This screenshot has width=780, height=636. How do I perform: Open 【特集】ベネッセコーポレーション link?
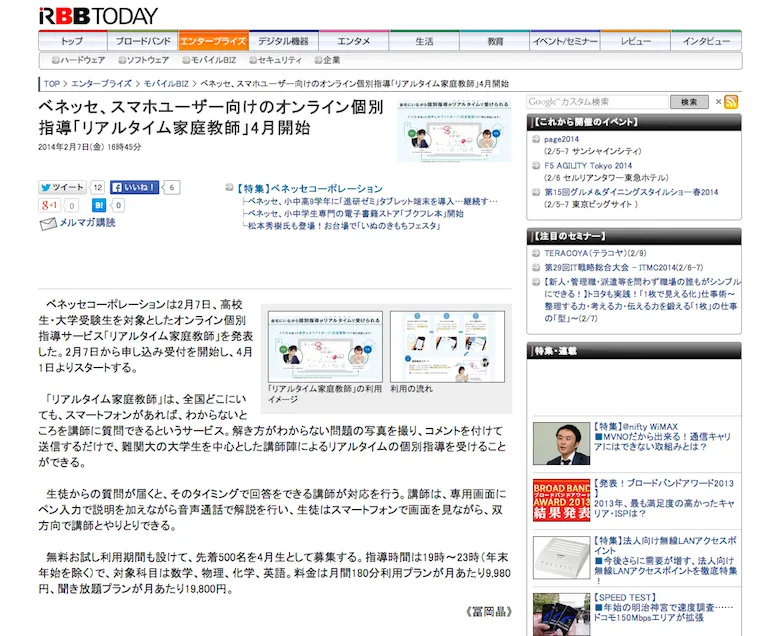click(x=309, y=189)
